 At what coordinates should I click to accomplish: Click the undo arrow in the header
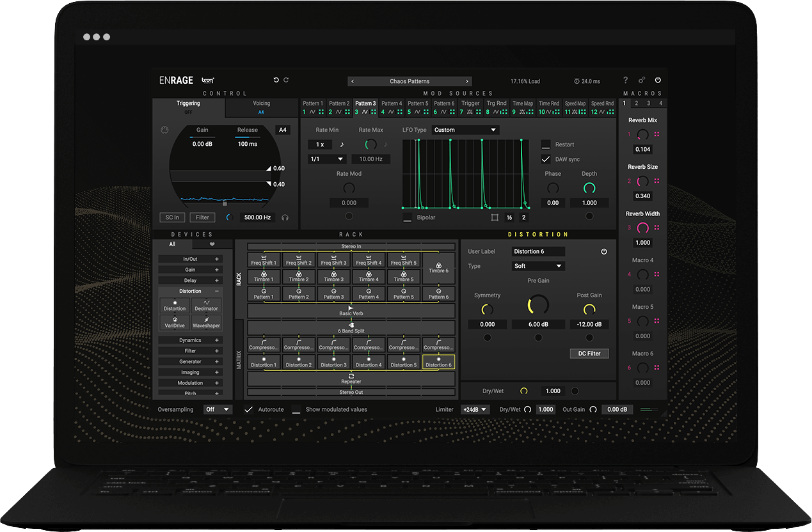276,81
